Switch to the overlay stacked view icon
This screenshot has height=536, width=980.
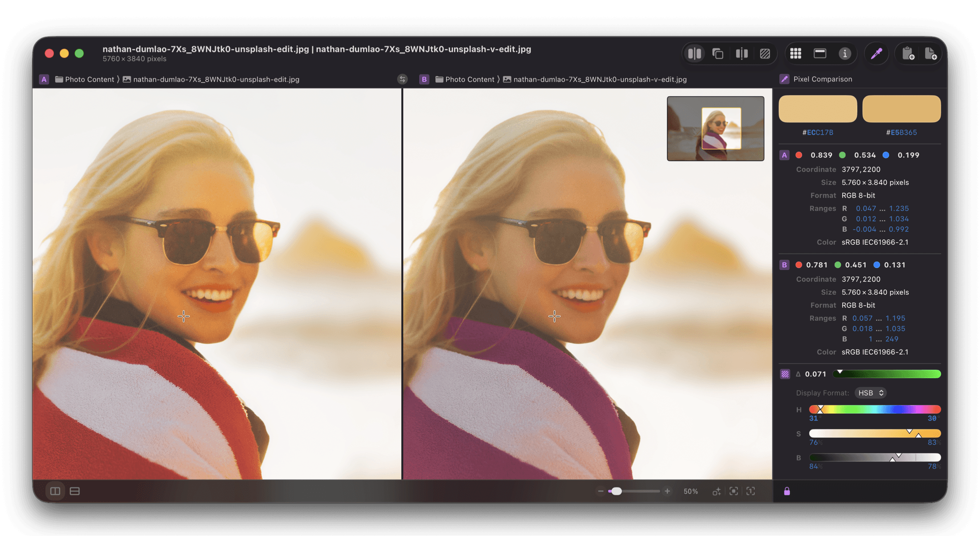coord(718,54)
